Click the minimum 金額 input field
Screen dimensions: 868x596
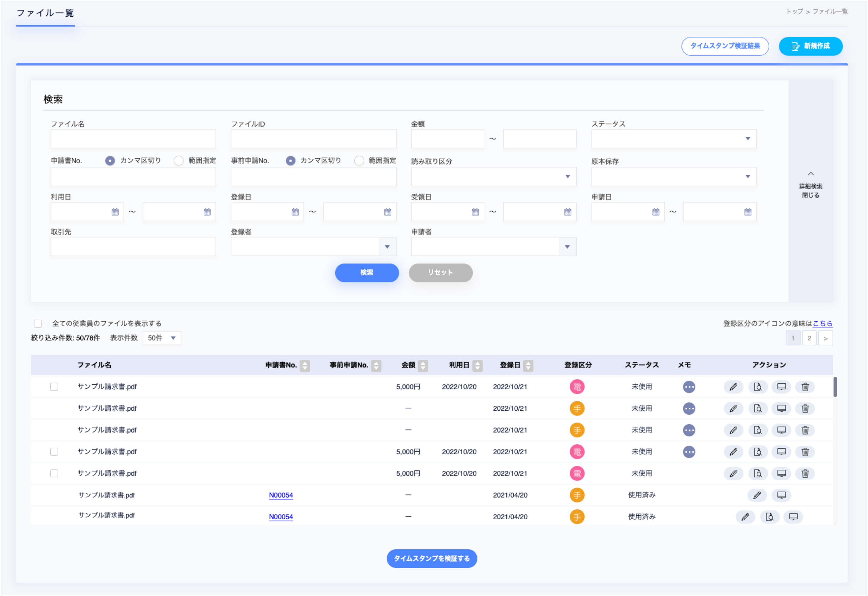coord(447,139)
